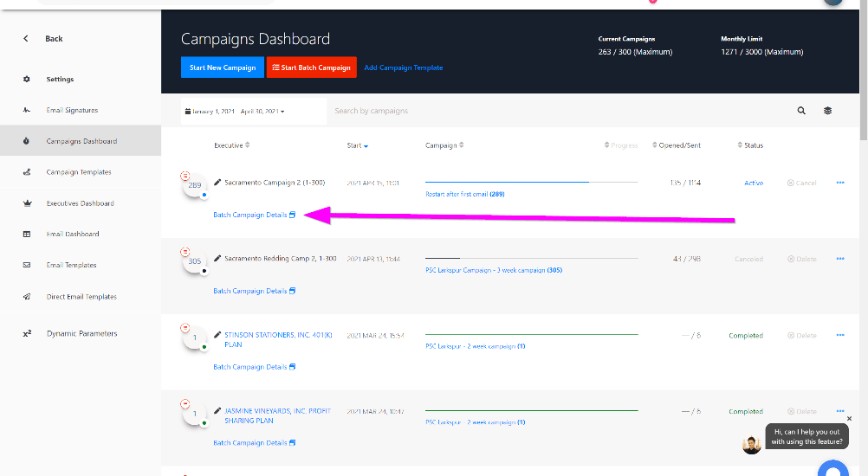Click the layers stack icon
This screenshot has height=476, width=868.
coord(827,111)
